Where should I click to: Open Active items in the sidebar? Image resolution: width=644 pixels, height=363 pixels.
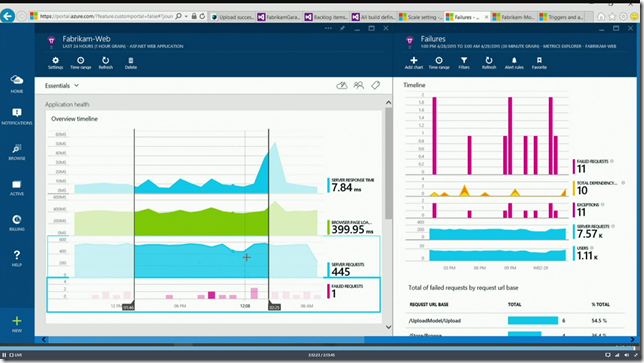click(x=17, y=188)
